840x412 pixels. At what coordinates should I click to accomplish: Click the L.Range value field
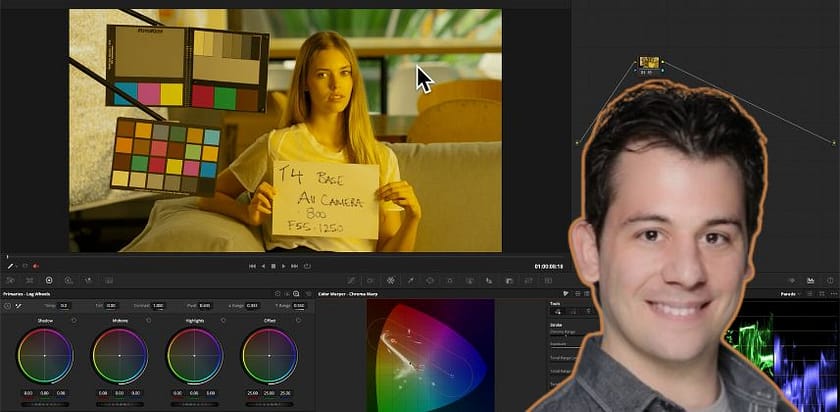(252, 305)
